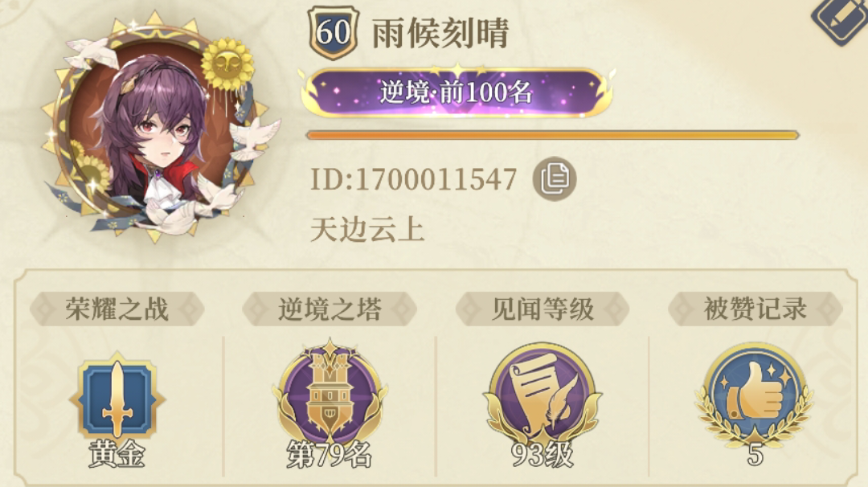Select the 逆境之塔 header label

point(330,309)
